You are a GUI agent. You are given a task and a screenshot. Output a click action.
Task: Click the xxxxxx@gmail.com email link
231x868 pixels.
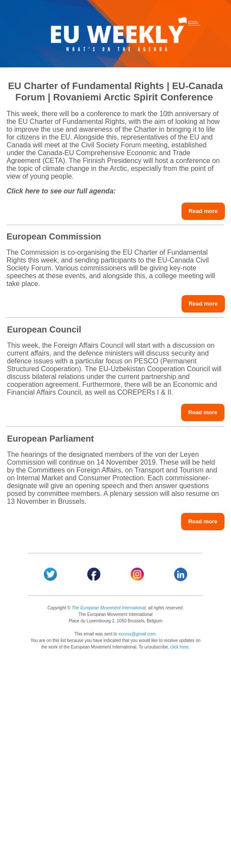[137, 634]
